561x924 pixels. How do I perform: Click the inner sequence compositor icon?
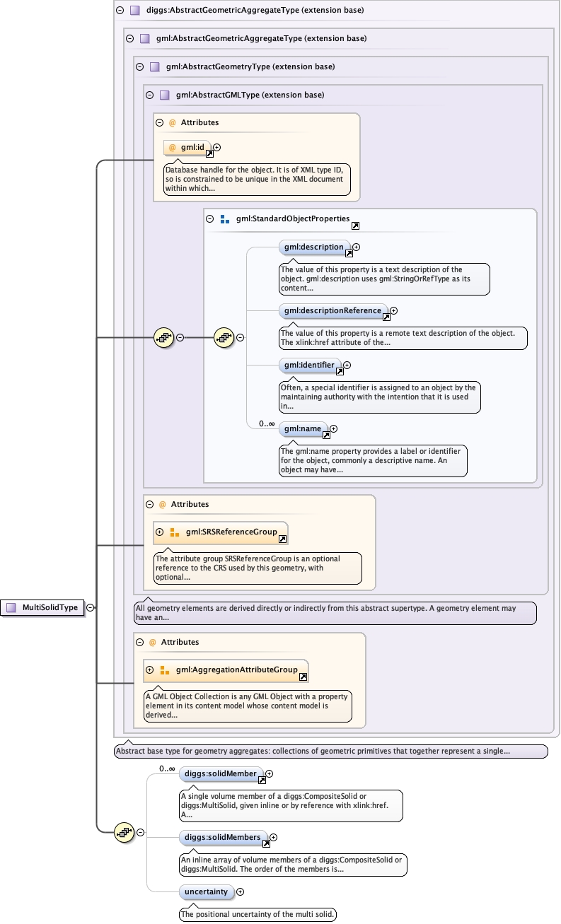(224, 338)
